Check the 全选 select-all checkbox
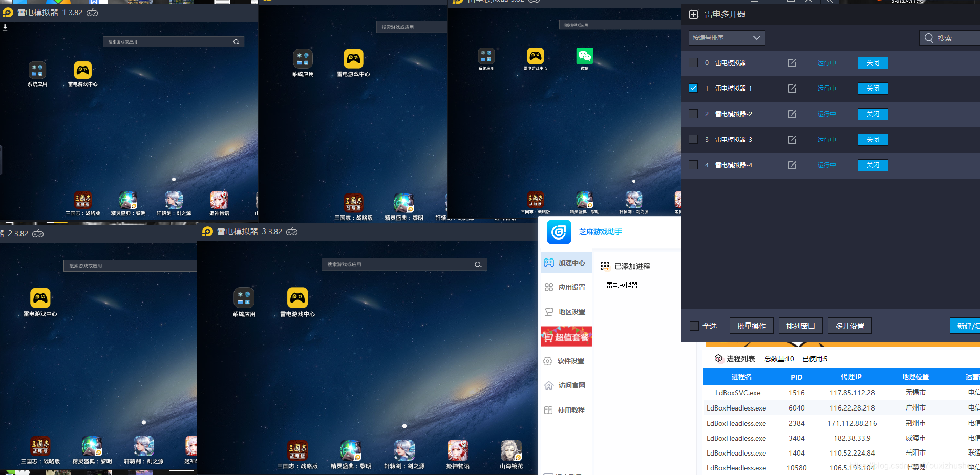 694,326
